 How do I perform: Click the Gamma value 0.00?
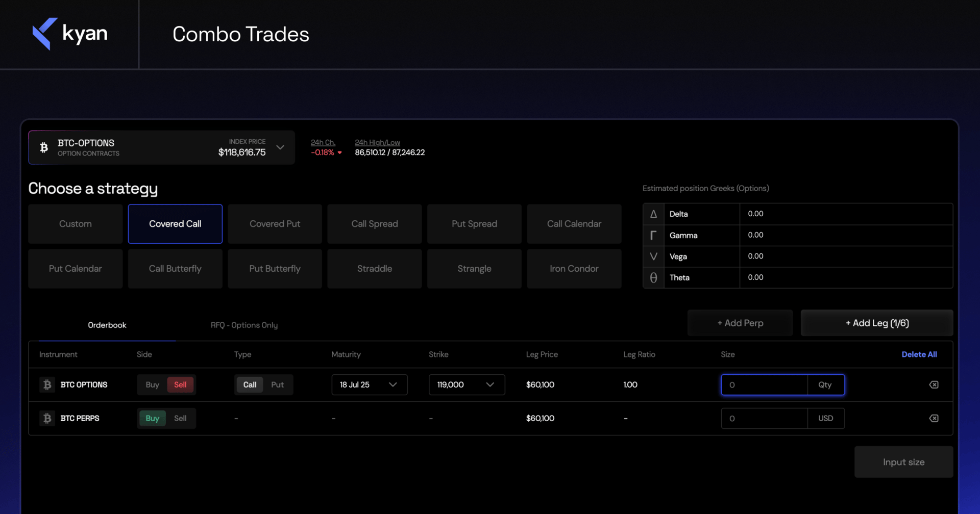tap(755, 235)
